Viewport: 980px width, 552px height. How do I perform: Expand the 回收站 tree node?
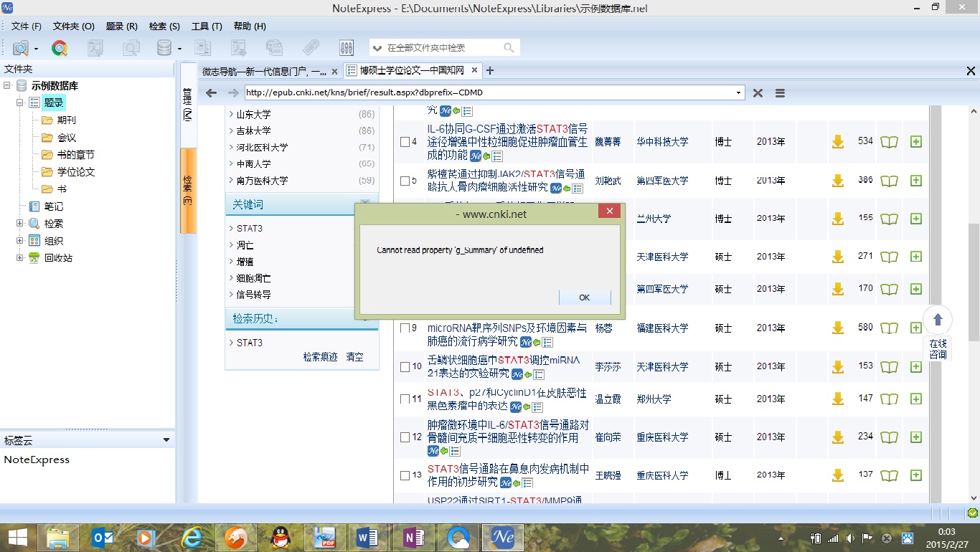click(x=20, y=257)
